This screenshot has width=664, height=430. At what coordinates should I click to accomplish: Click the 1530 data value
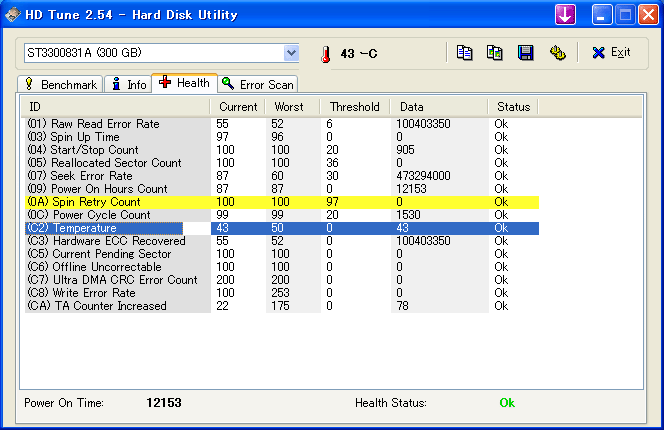click(x=408, y=215)
